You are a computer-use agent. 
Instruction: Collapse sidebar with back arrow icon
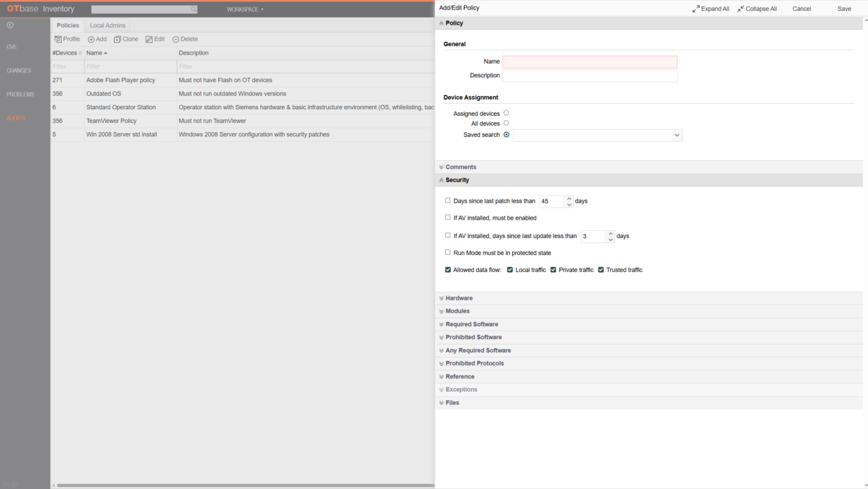point(10,25)
